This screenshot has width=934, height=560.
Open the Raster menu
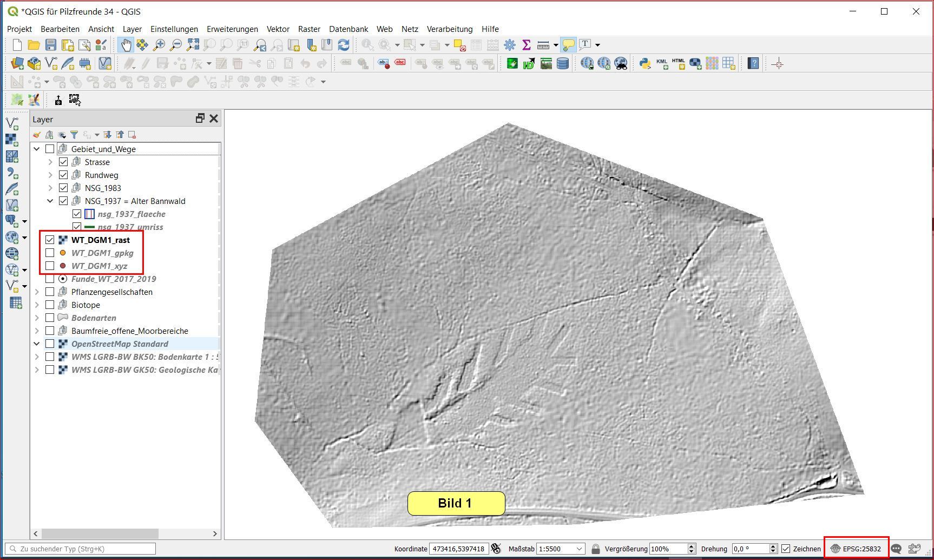pyautogui.click(x=309, y=29)
